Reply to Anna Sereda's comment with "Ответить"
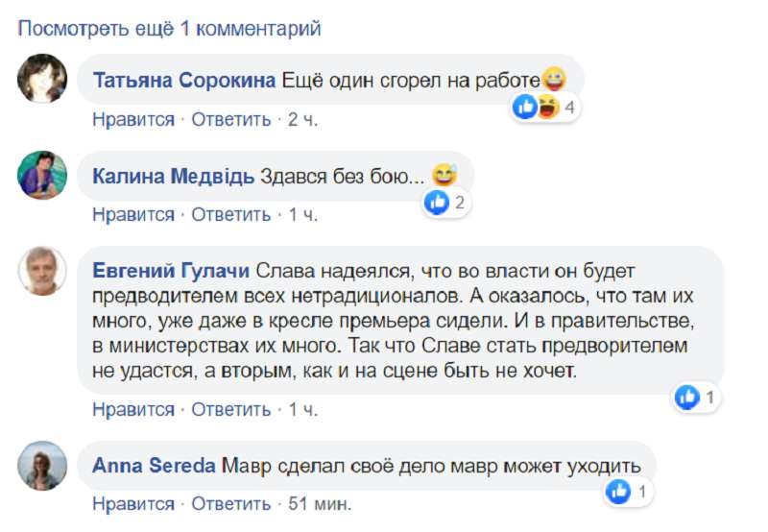The image size is (768, 532). point(230,504)
